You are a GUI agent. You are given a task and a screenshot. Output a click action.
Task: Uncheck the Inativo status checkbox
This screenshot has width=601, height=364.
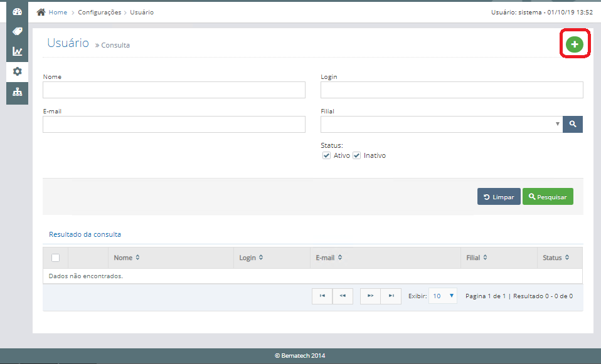[x=356, y=155]
